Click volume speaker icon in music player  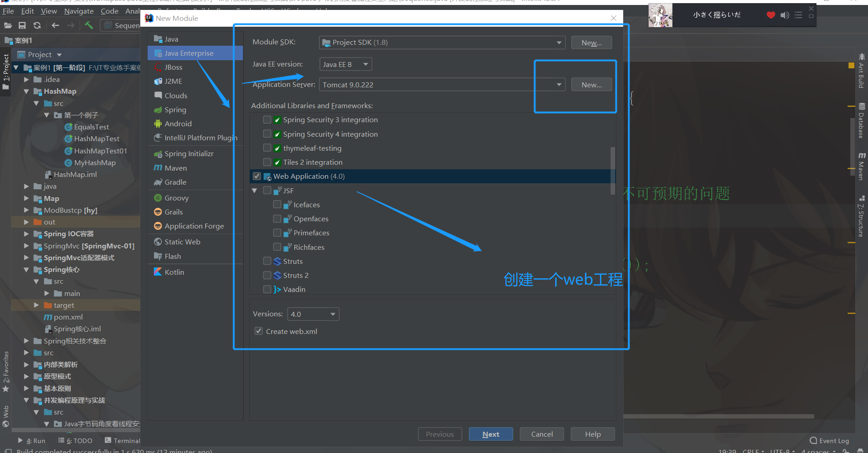tap(785, 15)
